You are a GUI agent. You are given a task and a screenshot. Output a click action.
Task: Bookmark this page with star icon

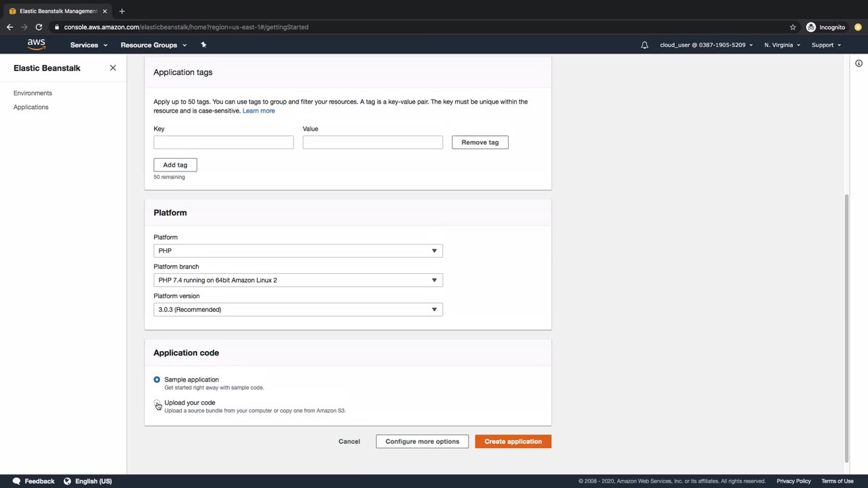point(793,27)
